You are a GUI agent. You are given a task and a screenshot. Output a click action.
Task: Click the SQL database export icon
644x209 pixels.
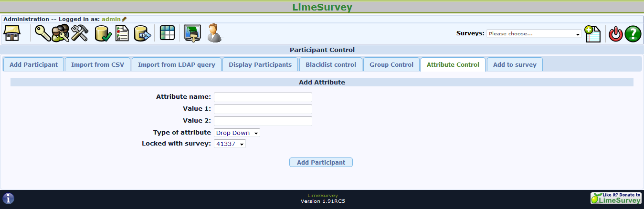142,34
